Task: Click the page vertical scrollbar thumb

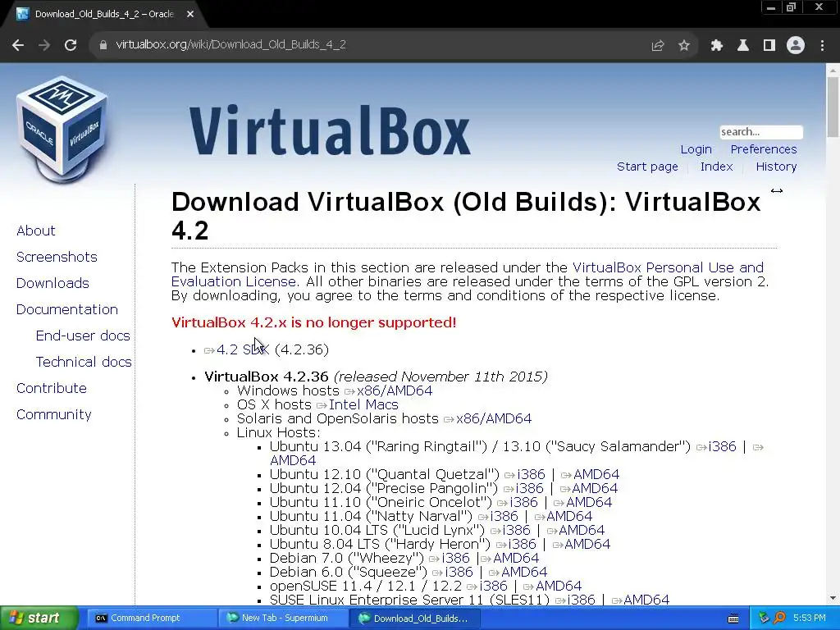Action: [833, 107]
